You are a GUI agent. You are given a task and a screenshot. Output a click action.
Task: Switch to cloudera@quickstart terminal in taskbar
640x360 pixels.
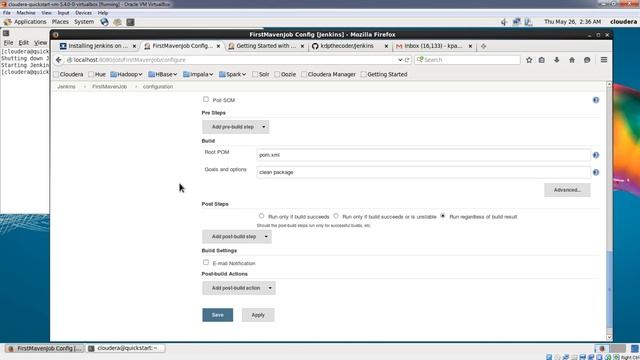tap(126, 348)
